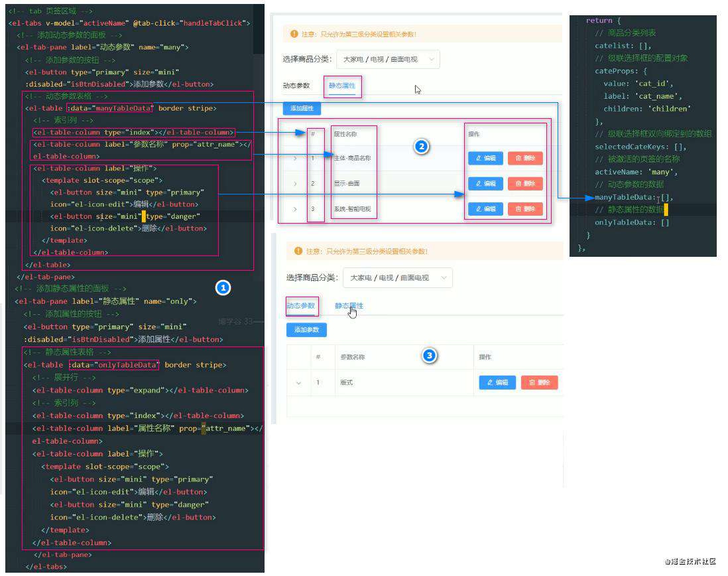Edit the 主体-商品名称 attribute row
The width and height of the screenshot is (728, 576).
485,159
